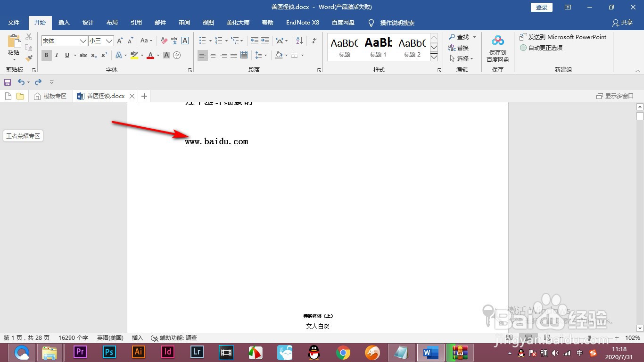
Task: Apply the 标题 1 style thumbnail
Action: 378,47
